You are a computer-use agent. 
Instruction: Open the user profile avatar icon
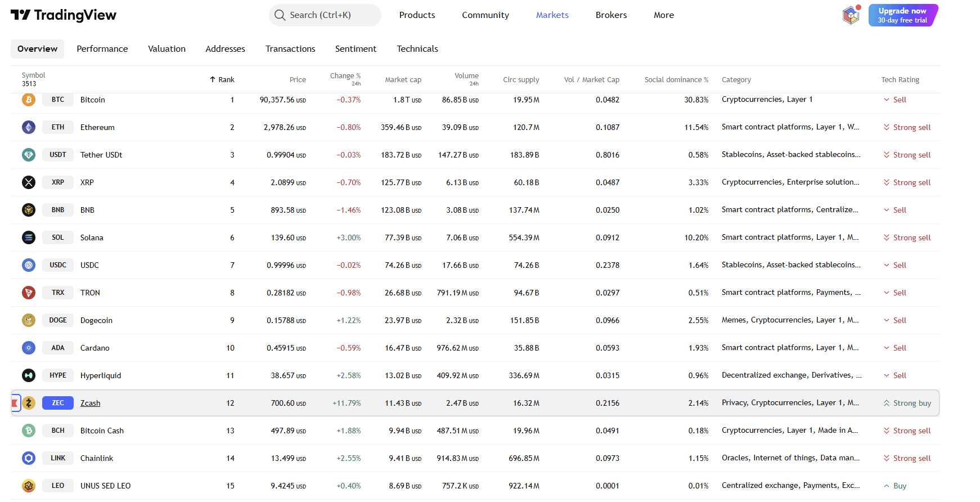click(851, 15)
